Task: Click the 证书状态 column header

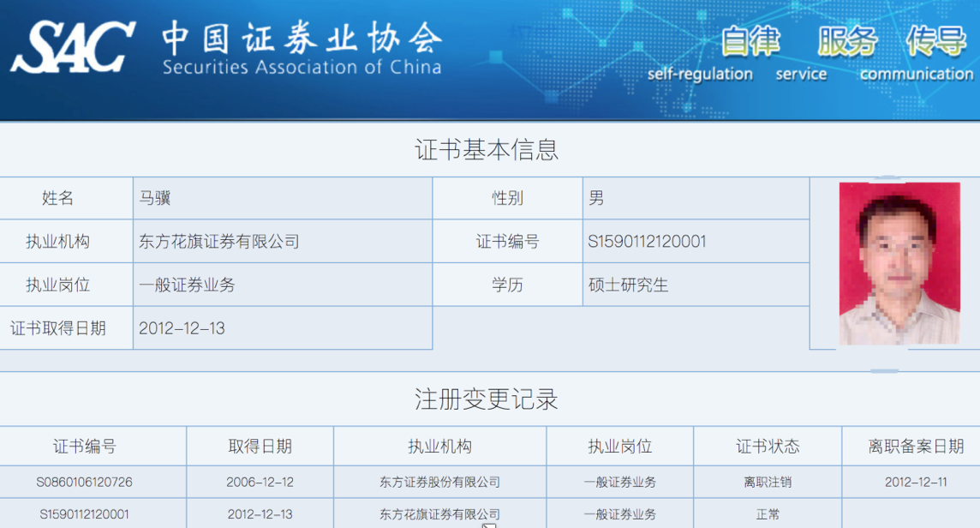Action: 768,447
